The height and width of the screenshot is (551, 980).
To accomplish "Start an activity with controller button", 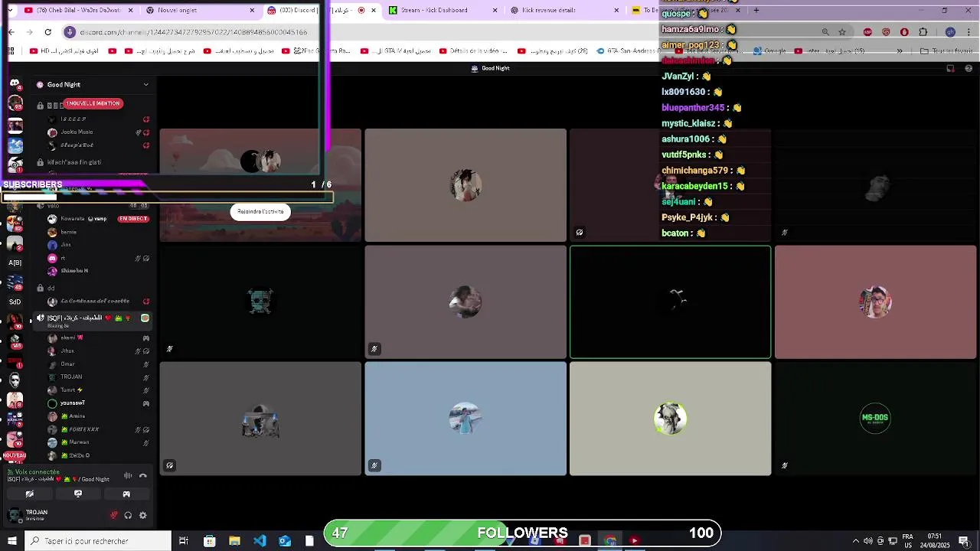I will click(x=126, y=494).
